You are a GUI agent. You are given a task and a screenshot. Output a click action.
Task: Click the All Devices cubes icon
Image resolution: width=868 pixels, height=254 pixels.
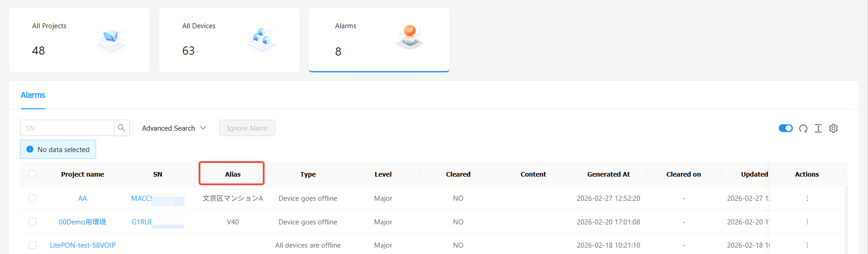(x=261, y=38)
